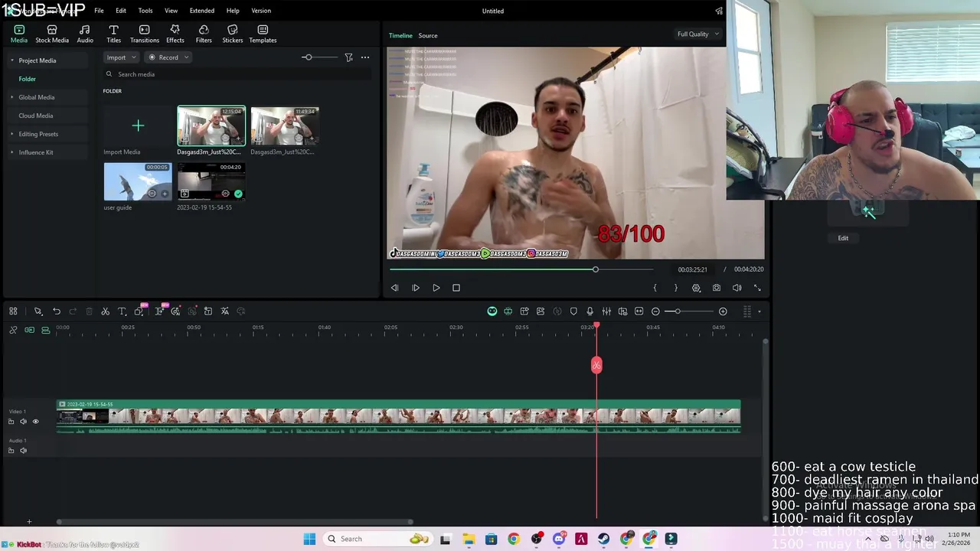Click the timeline layout grid icon
Viewport: 980px width, 551px height.
point(13,311)
